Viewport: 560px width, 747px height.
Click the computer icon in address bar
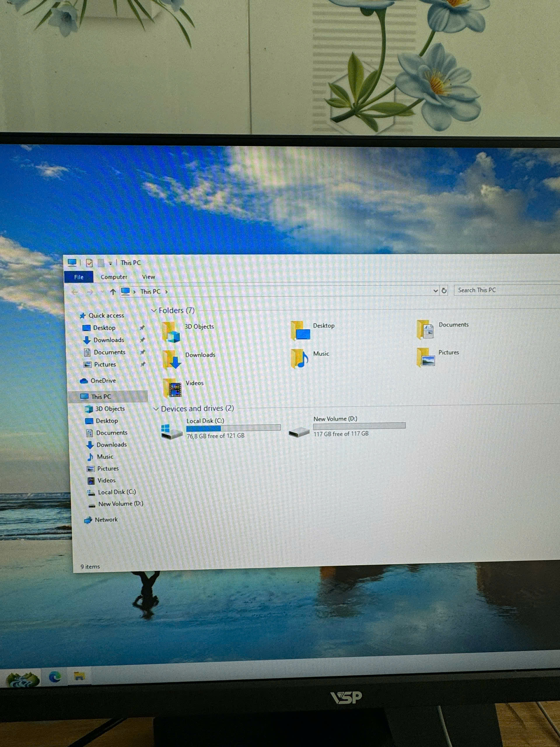coord(125,292)
